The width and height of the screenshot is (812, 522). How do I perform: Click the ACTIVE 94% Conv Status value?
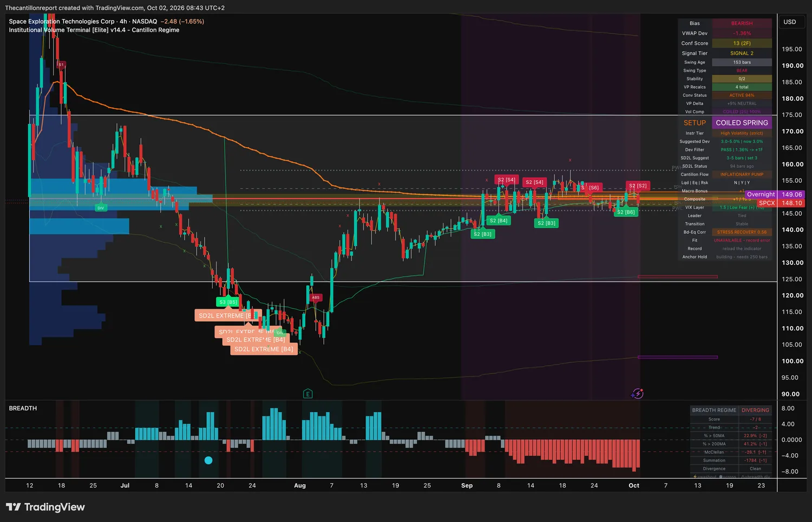[x=742, y=95]
